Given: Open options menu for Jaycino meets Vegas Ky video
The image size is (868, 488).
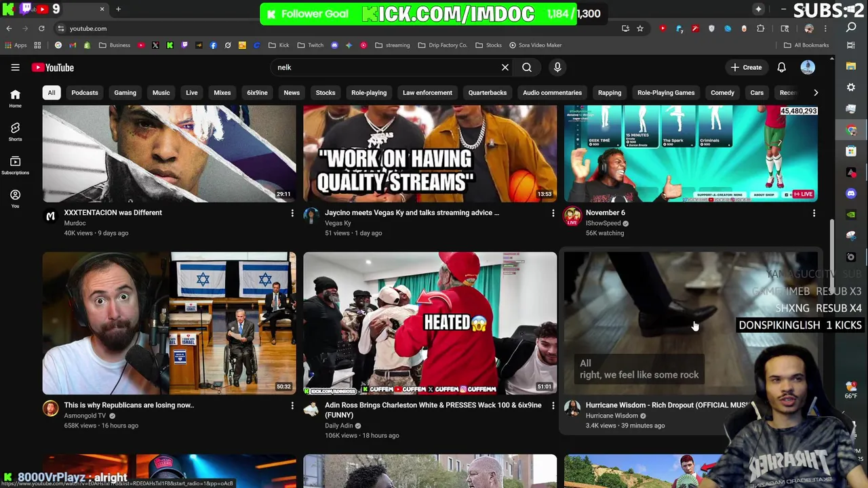Looking at the screenshot, I should tap(553, 213).
